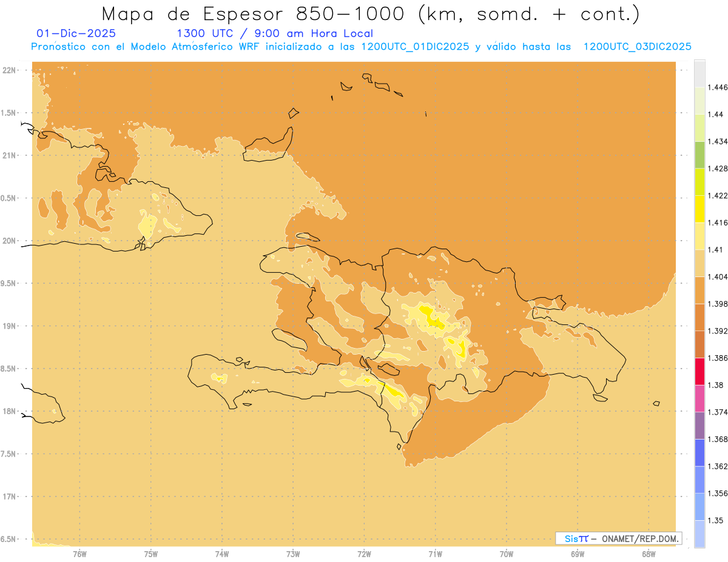Click the 68W longitude label
The image size is (728, 562).
pyautogui.click(x=649, y=553)
